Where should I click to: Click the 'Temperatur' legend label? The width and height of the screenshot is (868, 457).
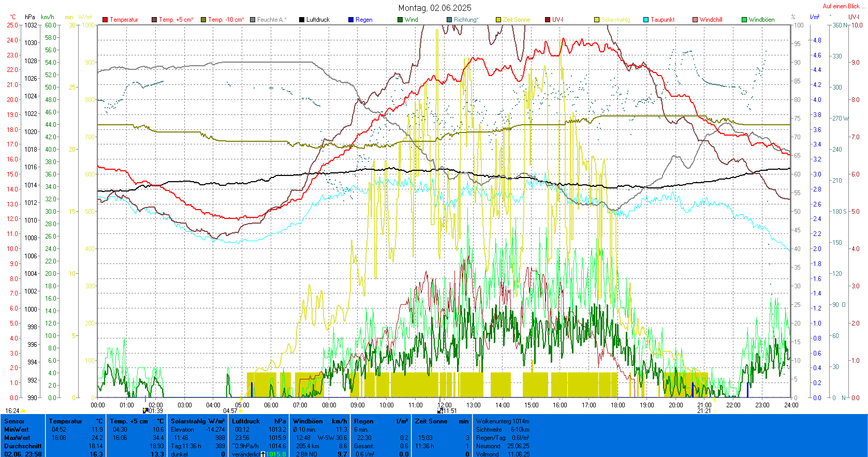(124, 20)
